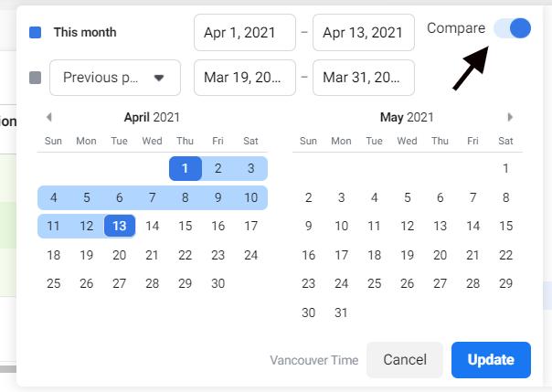Toggle the Compare switch off

(x=512, y=28)
